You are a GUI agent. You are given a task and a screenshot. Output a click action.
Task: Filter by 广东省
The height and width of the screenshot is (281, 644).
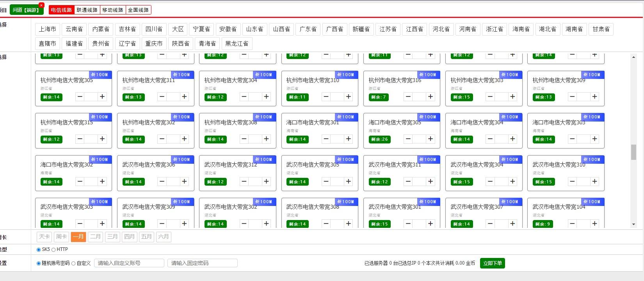coord(308,29)
